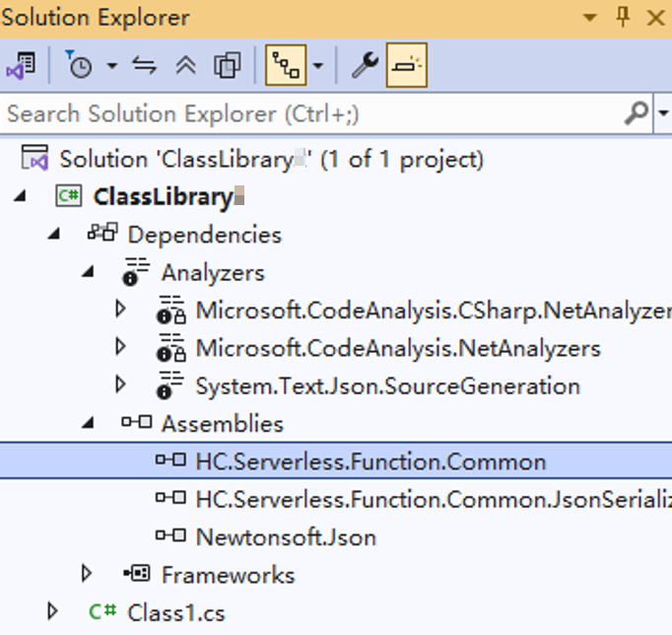Click inside the Search Solution Explorer field
Viewport: 672px width, 635px height.
pos(296,113)
